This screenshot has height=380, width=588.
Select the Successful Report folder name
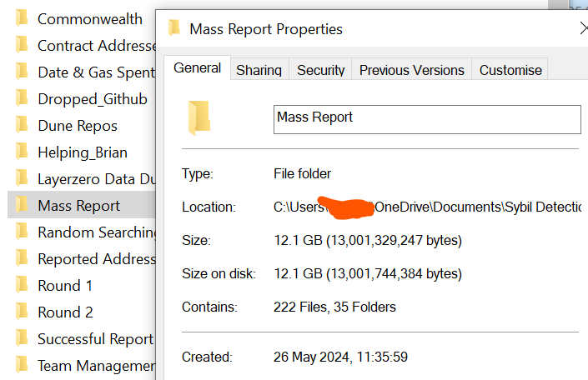96,339
